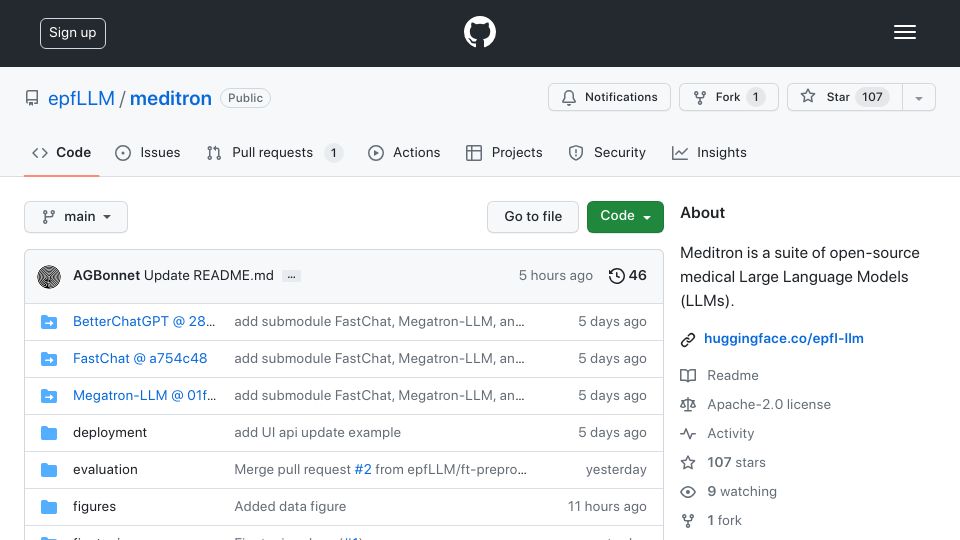
Task: Open Notifications for this repository
Action: [609, 97]
